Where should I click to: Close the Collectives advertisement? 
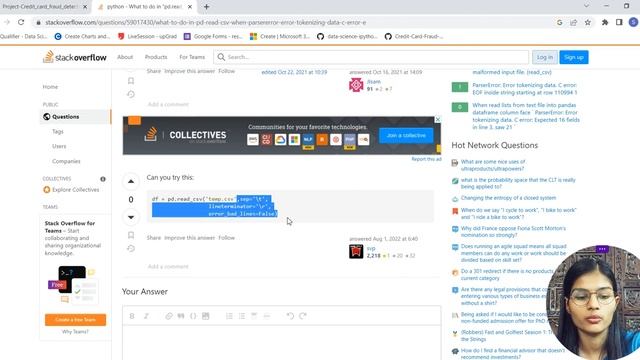[x=438, y=119]
